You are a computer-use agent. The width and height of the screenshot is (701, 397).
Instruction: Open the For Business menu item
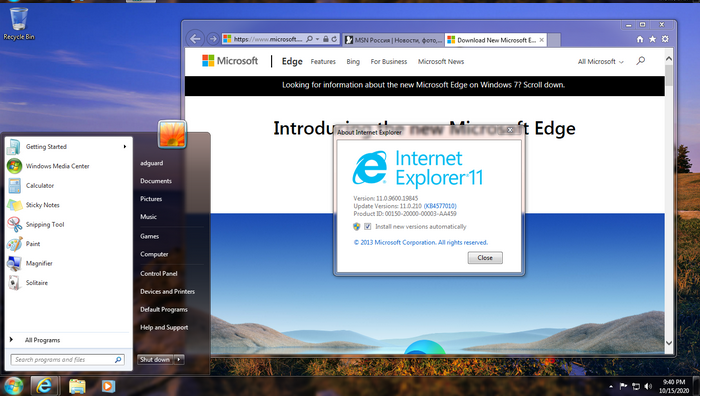click(389, 62)
